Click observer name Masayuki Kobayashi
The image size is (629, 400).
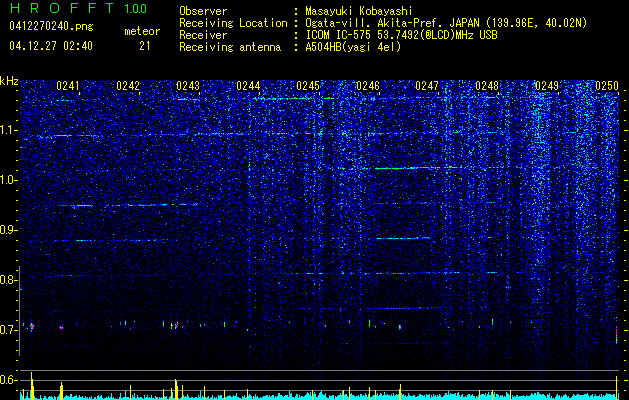[x=359, y=11]
